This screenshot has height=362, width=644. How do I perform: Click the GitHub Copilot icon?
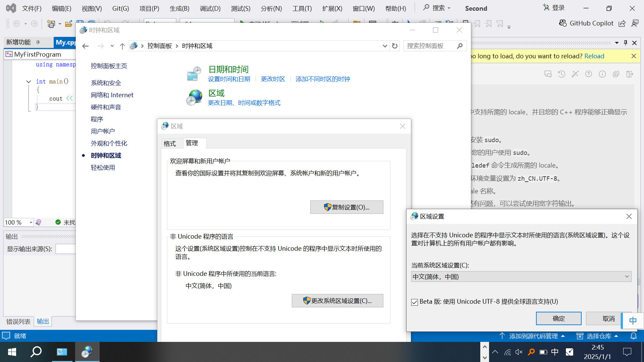[x=562, y=23]
